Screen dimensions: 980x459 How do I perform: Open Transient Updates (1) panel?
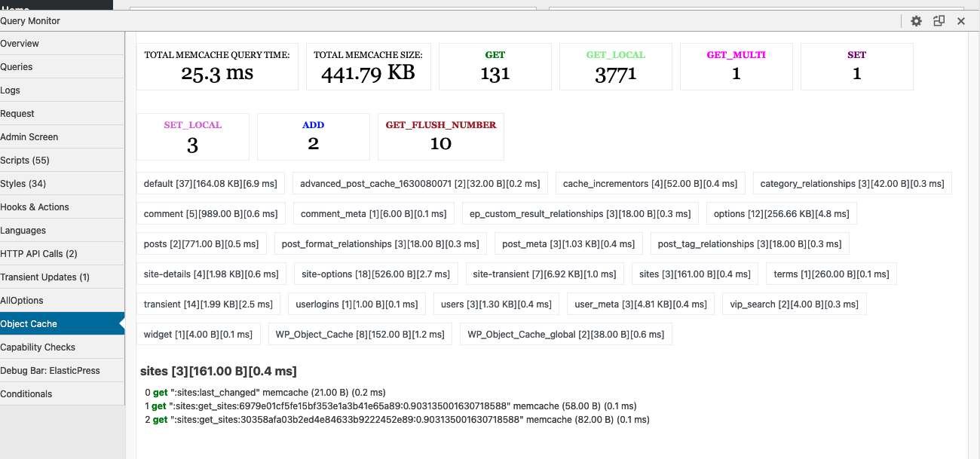click(x=62, y=277)
